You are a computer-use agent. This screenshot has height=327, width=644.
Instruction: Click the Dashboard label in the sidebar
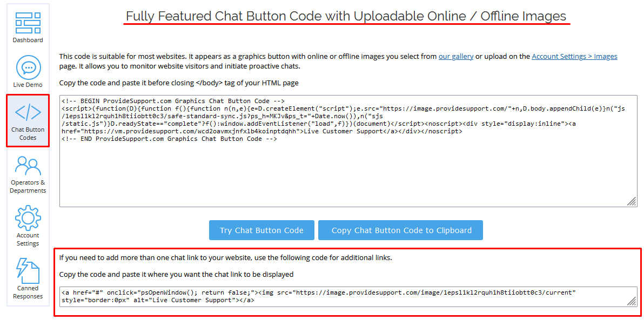(28, 40)
